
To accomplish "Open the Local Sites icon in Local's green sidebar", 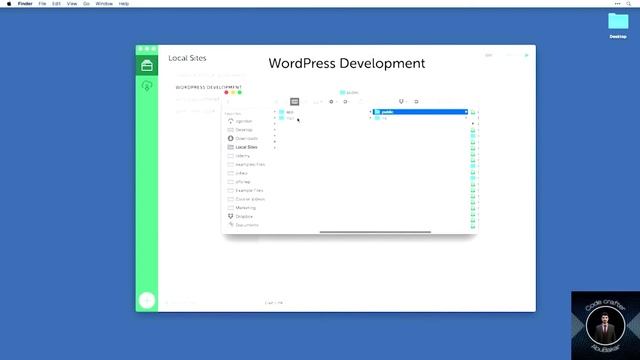I will click(x=147, y=65).
